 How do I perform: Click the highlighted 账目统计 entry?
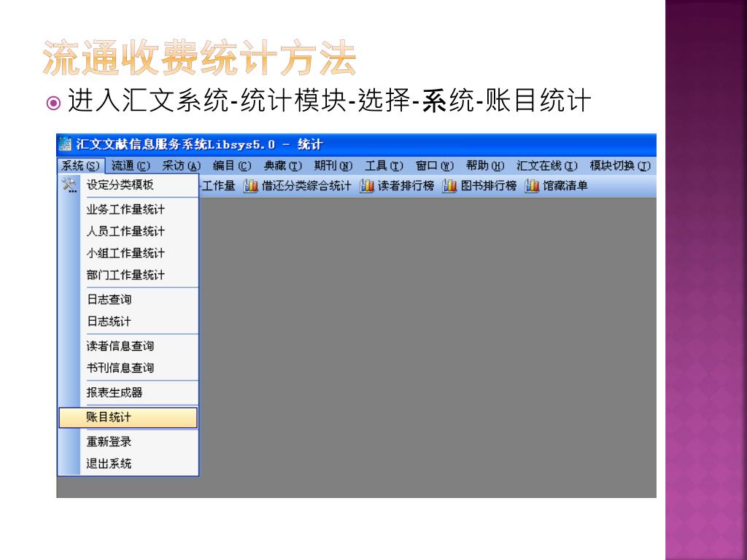128,418
